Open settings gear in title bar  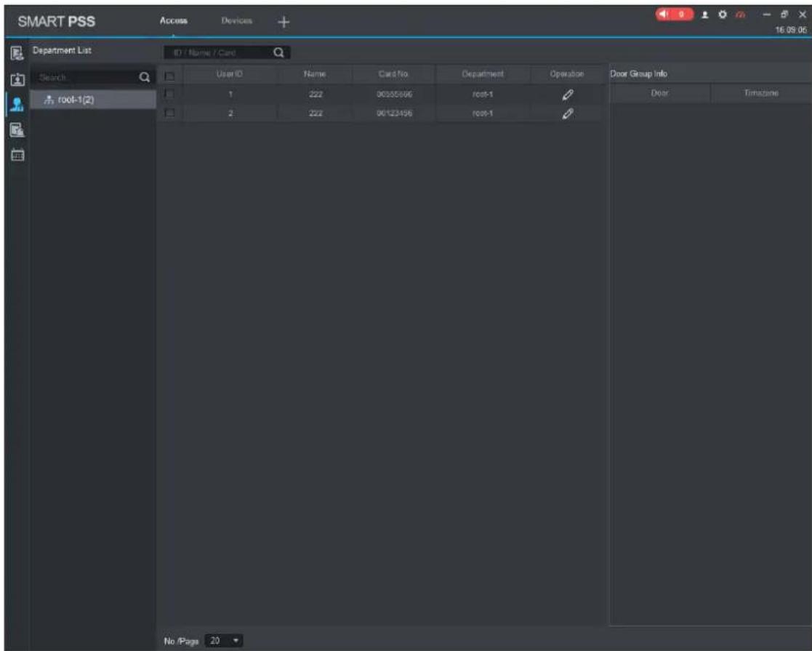(723, 15)
